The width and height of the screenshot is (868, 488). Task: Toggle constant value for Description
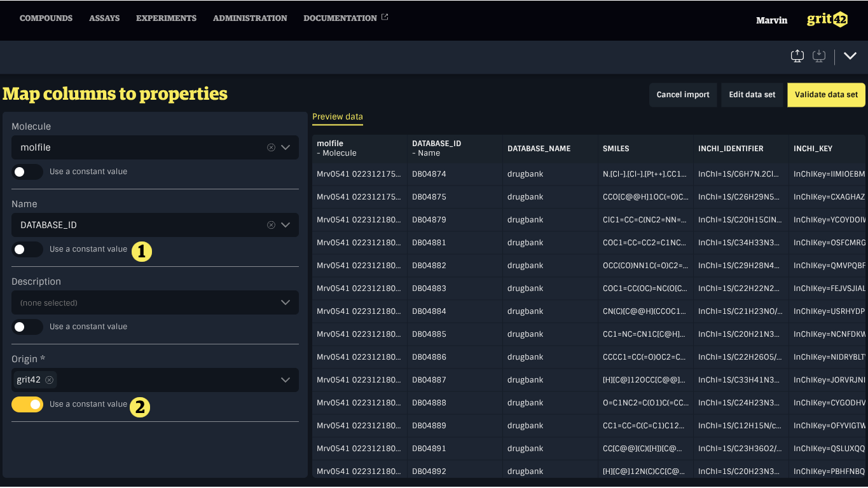[27, 327]
